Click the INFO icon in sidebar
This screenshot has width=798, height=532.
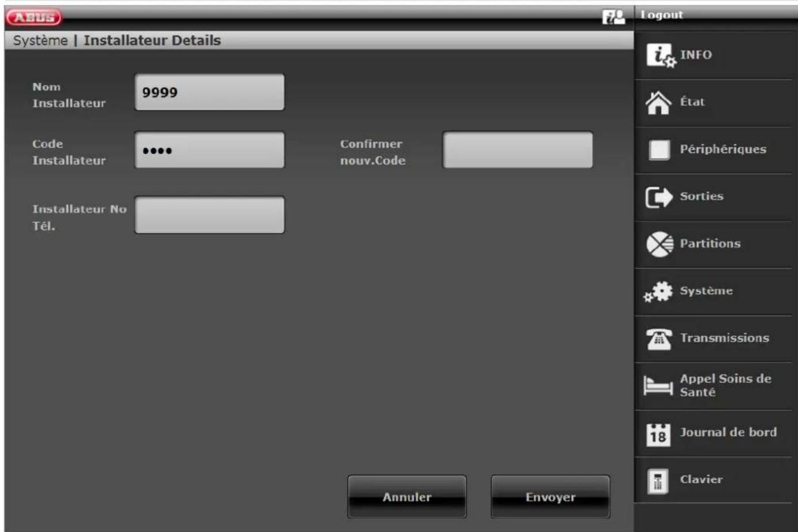(x=659, y=55)
